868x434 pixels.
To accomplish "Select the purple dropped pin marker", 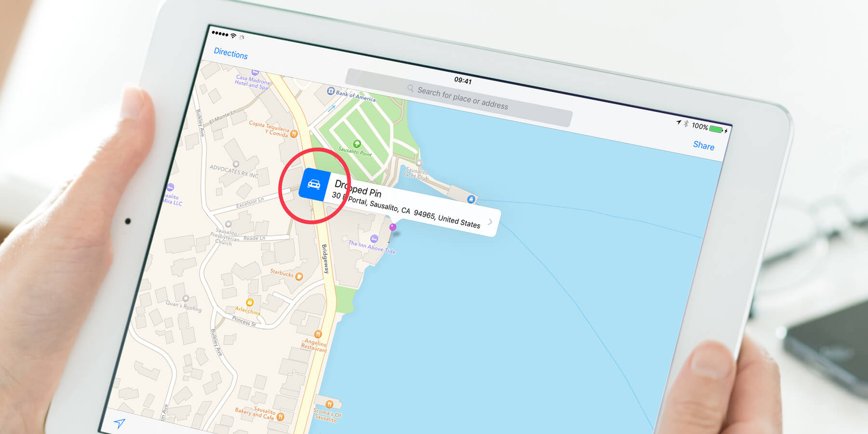I will point(393,227).
